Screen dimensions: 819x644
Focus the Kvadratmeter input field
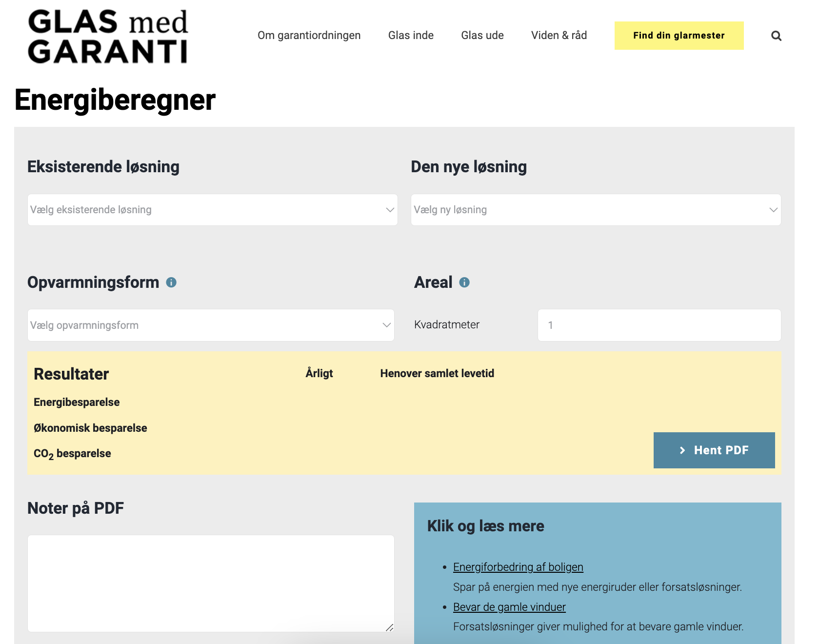click(659, 325)
